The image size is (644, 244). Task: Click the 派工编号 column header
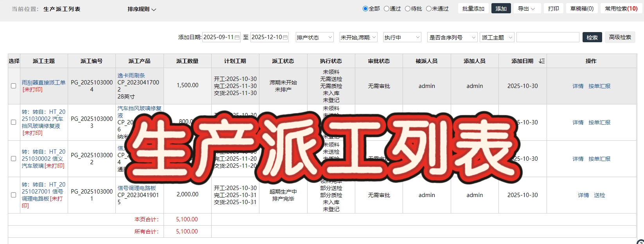(x=92, y=61)
